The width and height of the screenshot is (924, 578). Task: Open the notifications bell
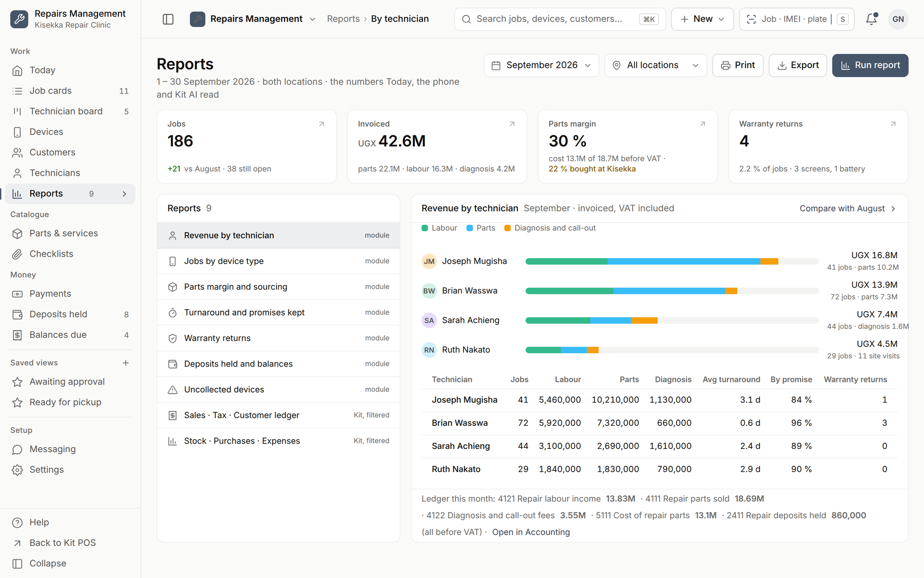[871, 19]
